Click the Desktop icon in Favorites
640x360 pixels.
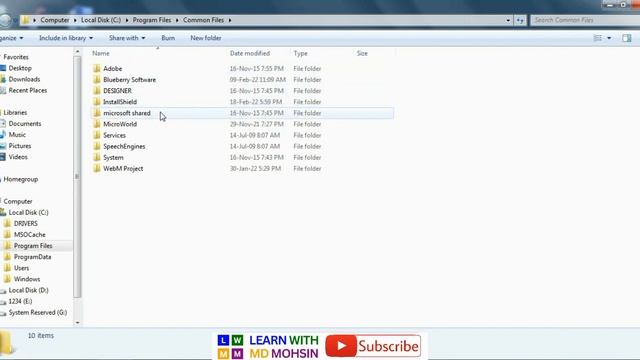(3, 68)
